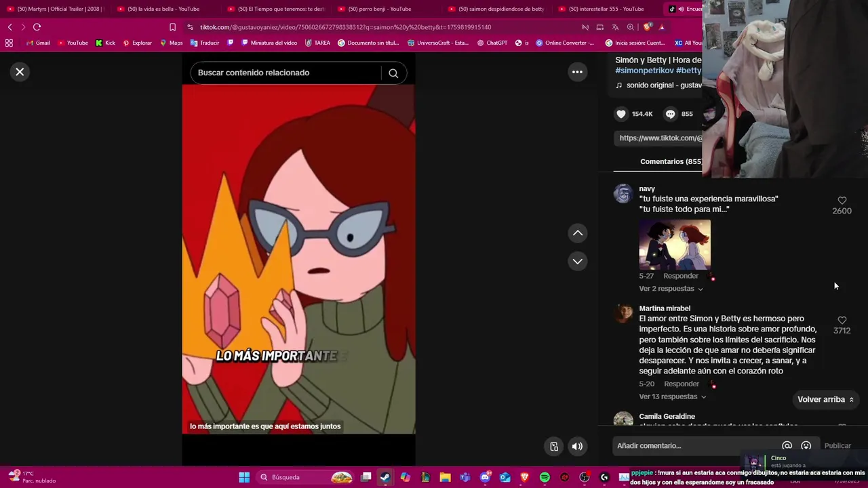Open Gmail bookmark
Viewport: 868px width, 488px height.
[x=37, y=43]
